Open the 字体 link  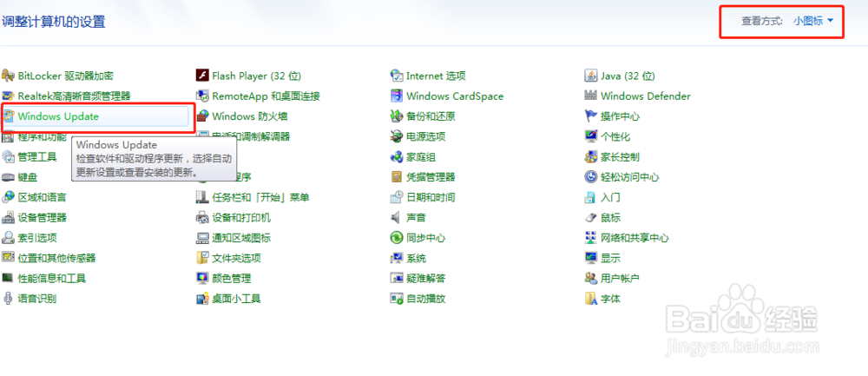(x=610, y=299)
